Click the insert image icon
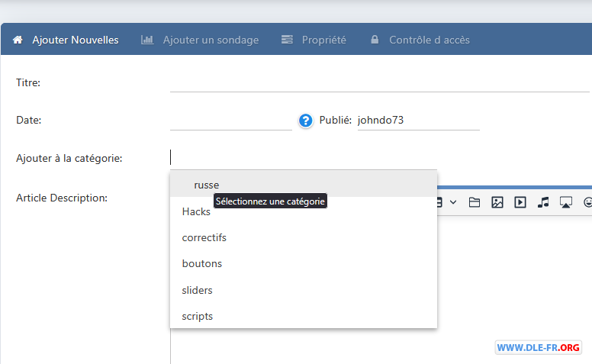The image size is (592, 364). click(x=497, y=202)
